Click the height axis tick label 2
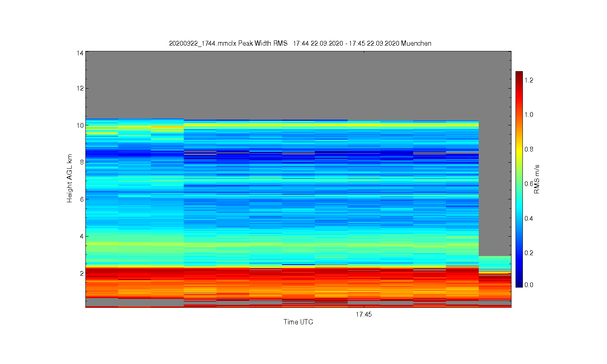This screenshot has height=364, width=607. point(82,273)
